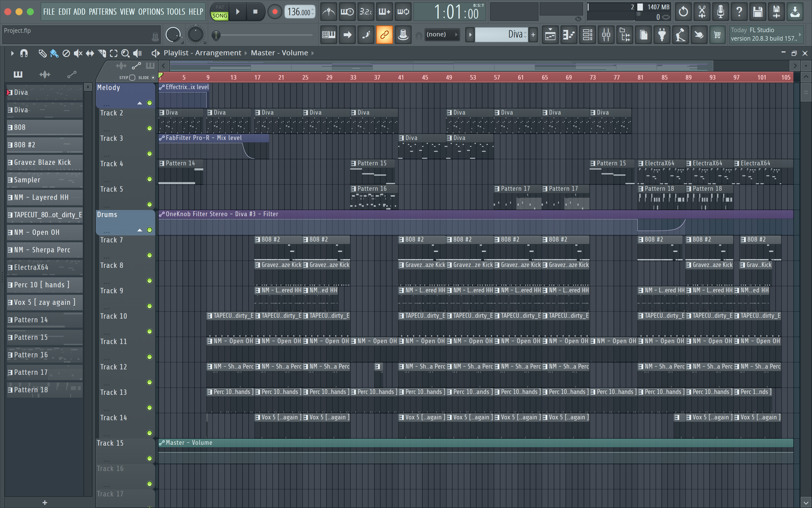Arm recording with the record button
The width and height of the screenshot is (812, 508).
point(275,12)
